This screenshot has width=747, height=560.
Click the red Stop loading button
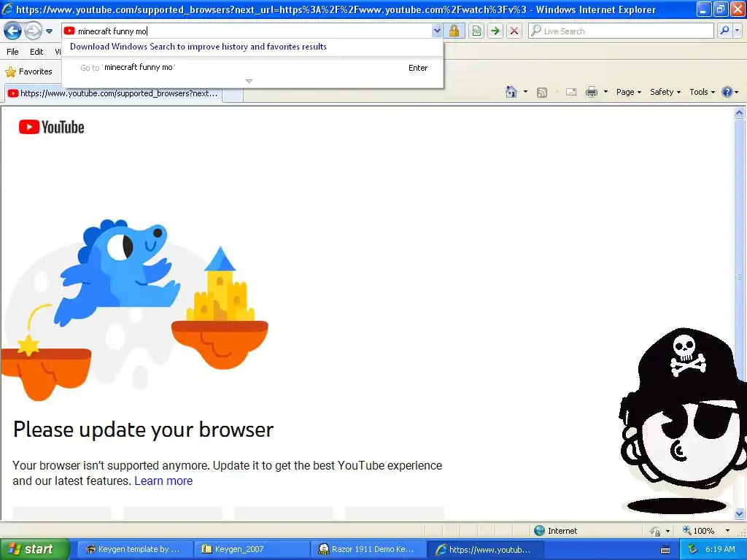(x=514, y=31)
